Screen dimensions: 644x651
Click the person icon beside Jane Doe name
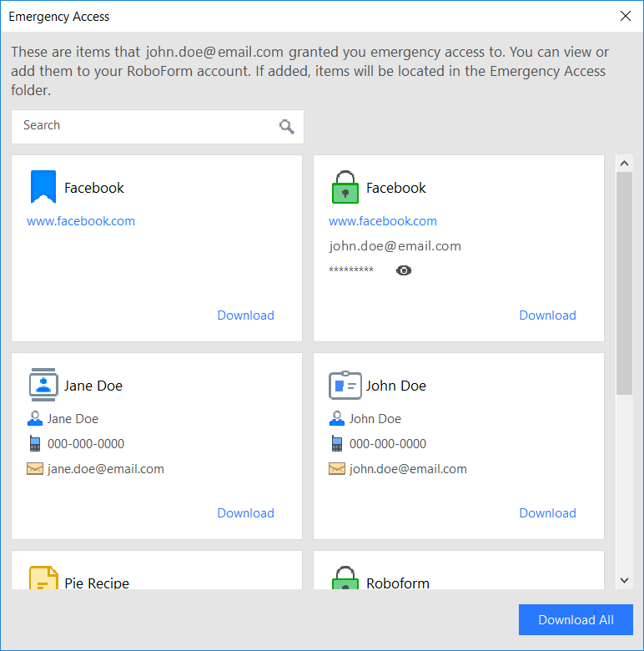pos(35,418)
